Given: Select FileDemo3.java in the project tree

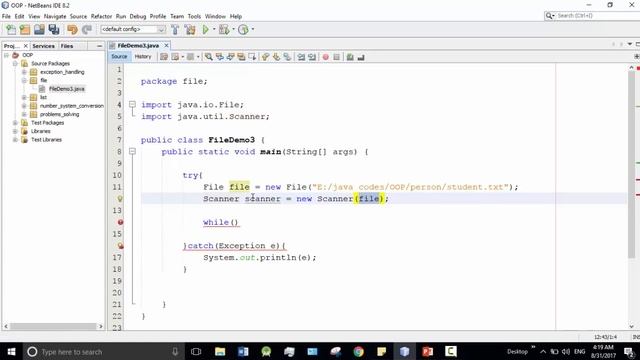Looking at the screenshot, I should coord(67,89).
